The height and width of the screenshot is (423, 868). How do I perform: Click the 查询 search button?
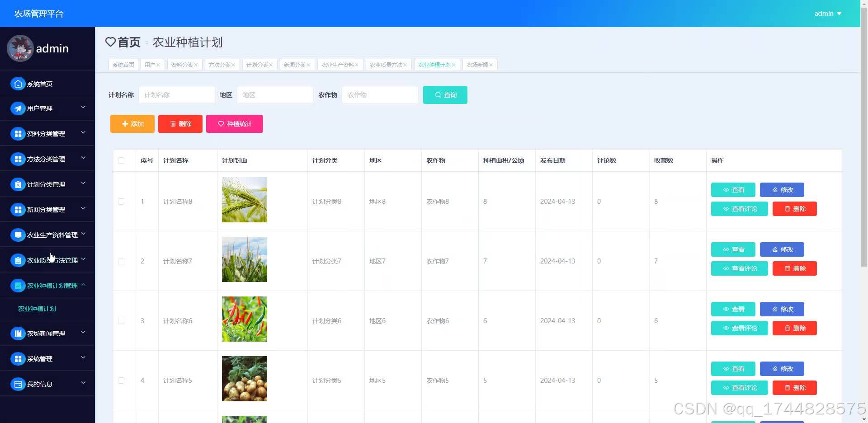pyautogui.click(x=445, y=95)
